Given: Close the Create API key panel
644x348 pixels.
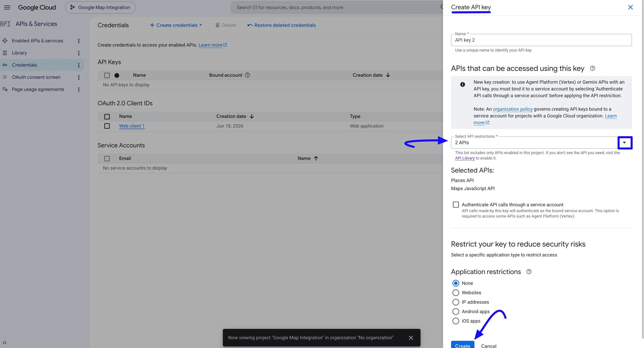Looking at the screenshot, I should point(630,7).
